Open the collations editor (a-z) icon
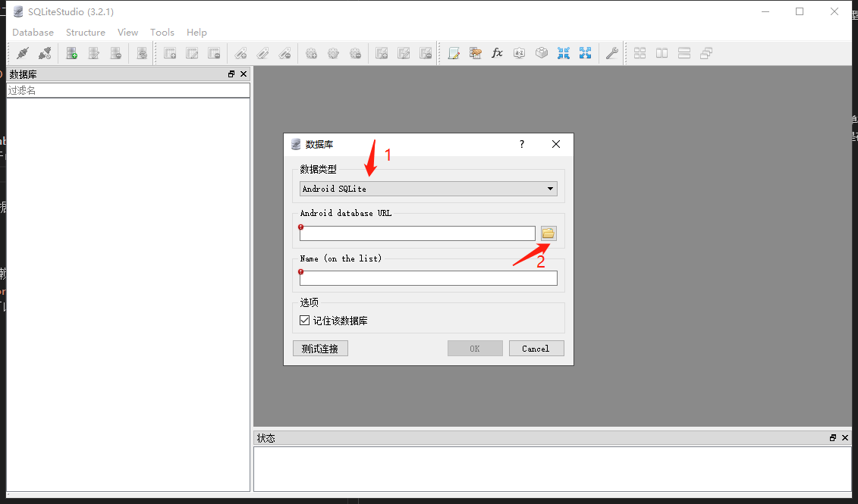This screenshot has width=858, height=504. coord(520,53)
